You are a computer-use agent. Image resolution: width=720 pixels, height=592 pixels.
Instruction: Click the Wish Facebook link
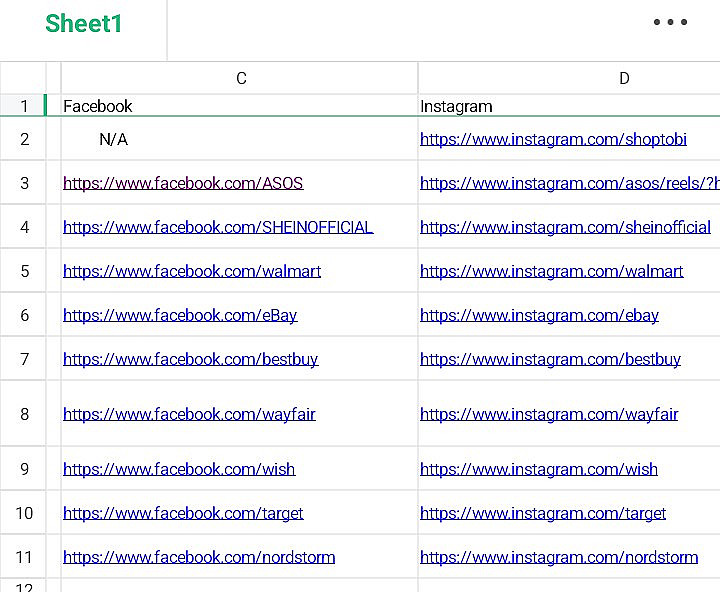(179, 469)
